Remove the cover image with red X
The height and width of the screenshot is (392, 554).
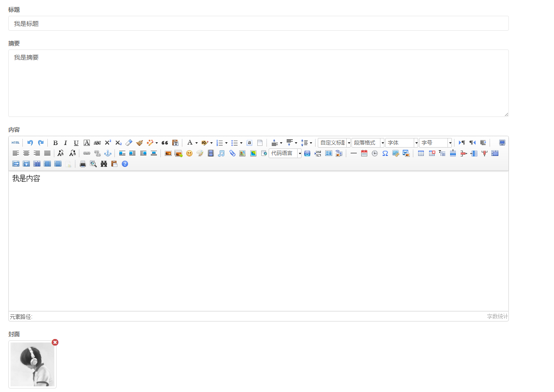tap(55, 342)
